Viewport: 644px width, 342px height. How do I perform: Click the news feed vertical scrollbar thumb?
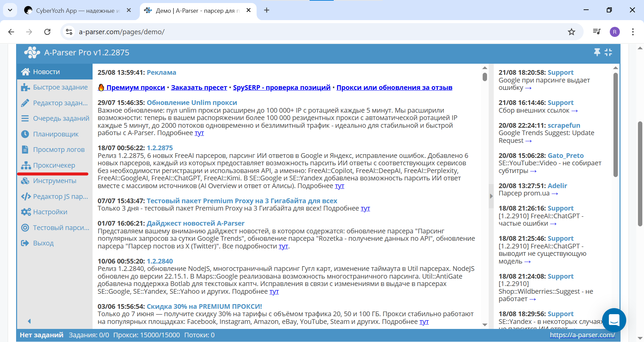pos(485,77)
